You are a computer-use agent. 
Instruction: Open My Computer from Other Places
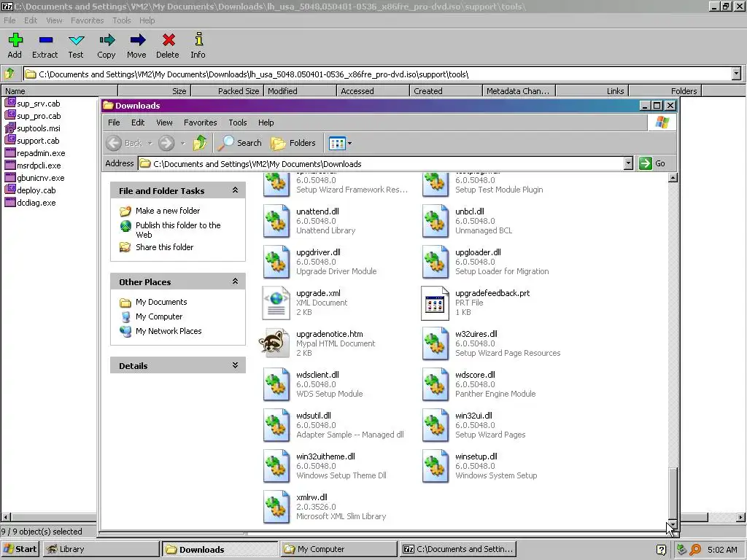click(158, 316)
